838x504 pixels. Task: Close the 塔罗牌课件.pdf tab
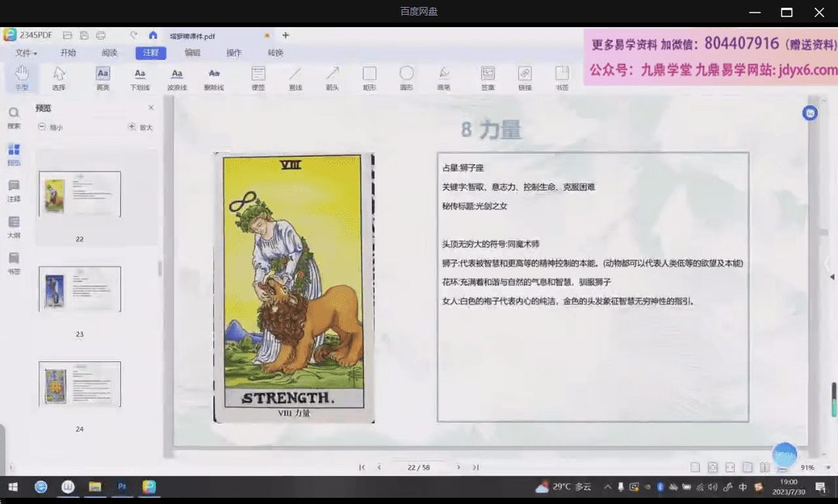click(x=267, y=36)
